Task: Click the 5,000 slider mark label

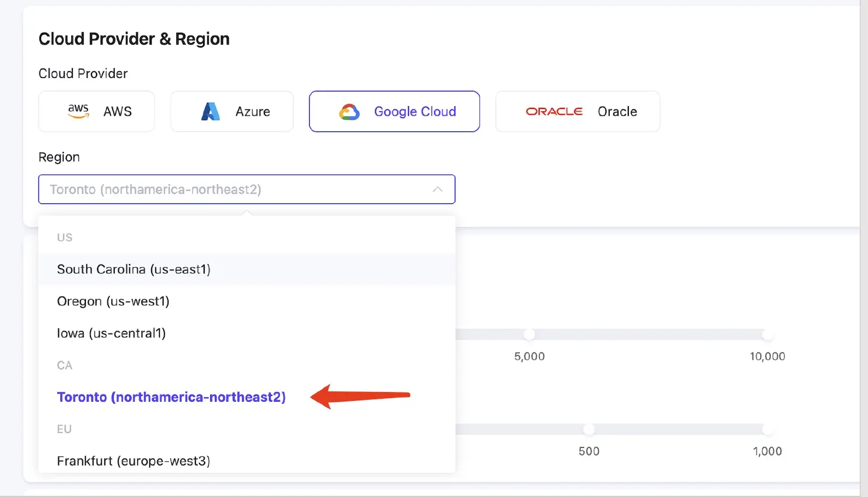Action: point(530,356)
